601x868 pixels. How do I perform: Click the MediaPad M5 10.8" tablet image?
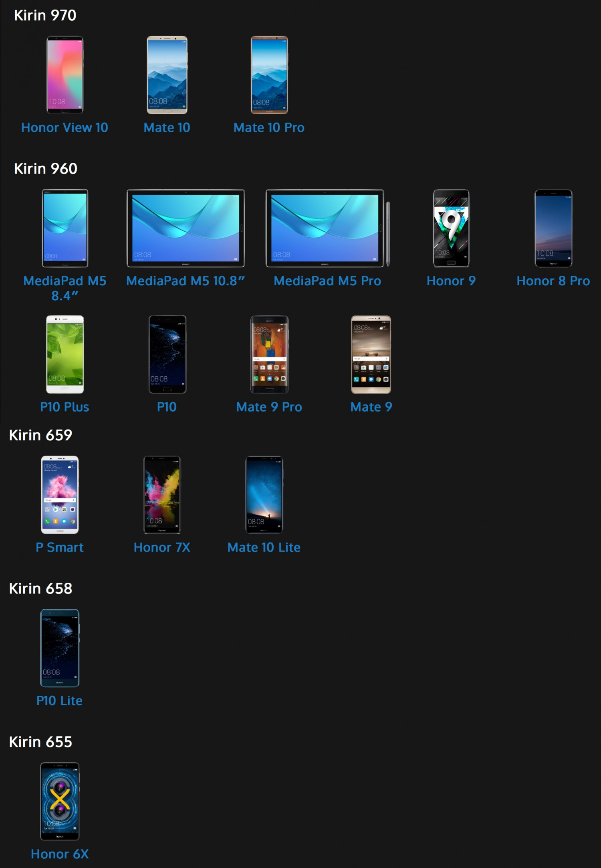click(x=186, y=228)
